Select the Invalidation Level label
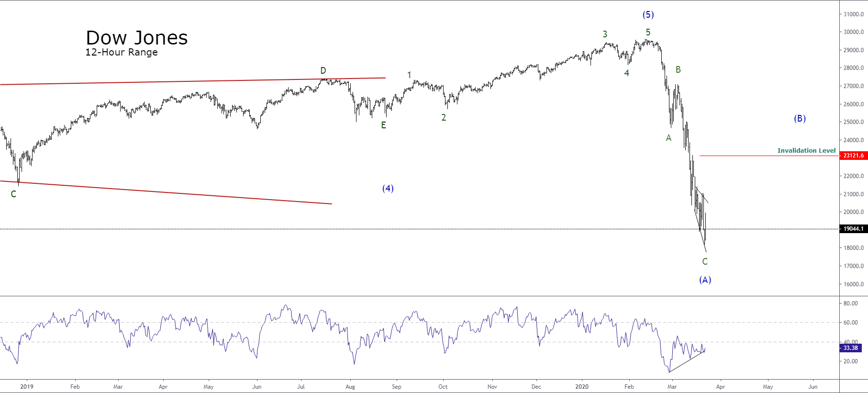This screenshot has width=868, height=393. tap(806, 150)
